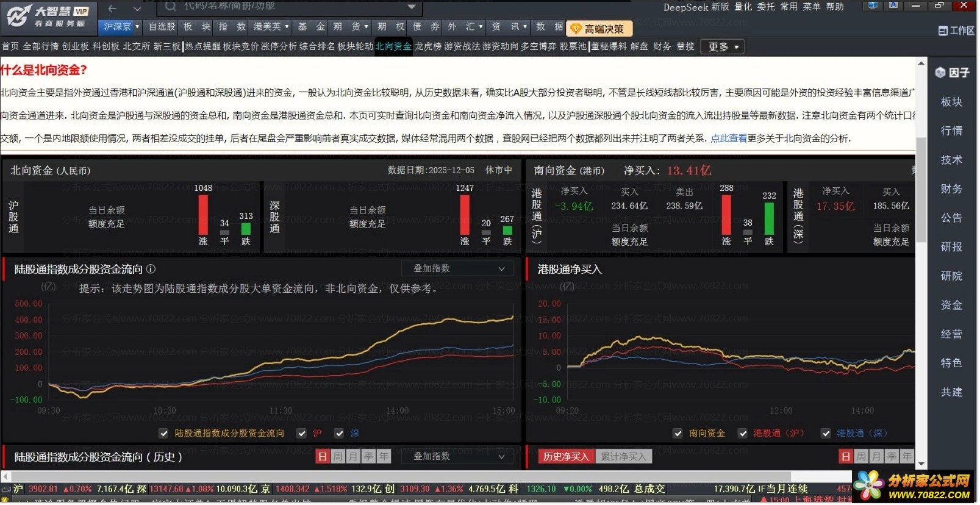This screenshot has width=980, height=505.
Task: Click the 大智慧 VIP logo
Action: pos(48,15)
